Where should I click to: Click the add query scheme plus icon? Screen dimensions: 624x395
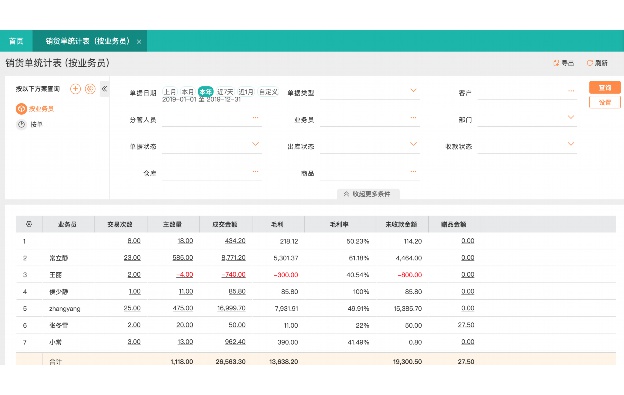point(75,89)
